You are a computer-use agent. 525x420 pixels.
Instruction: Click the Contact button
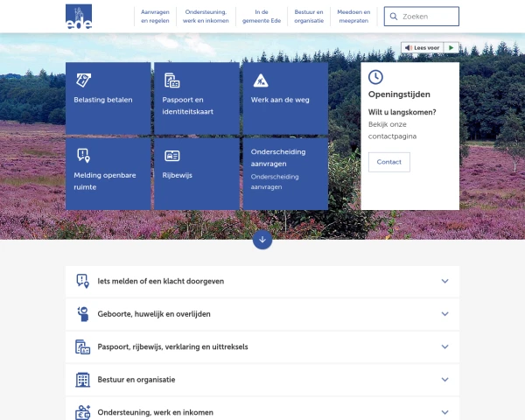[x=389, y=162]
